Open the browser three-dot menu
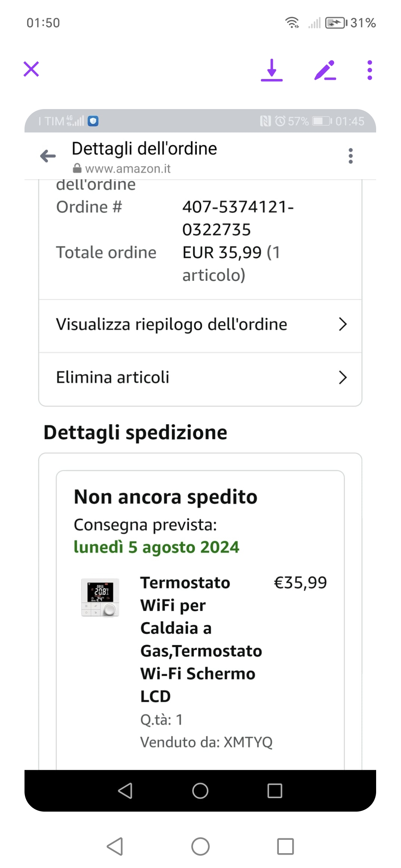This screenshot has width=401, height=868. point(351,156)
